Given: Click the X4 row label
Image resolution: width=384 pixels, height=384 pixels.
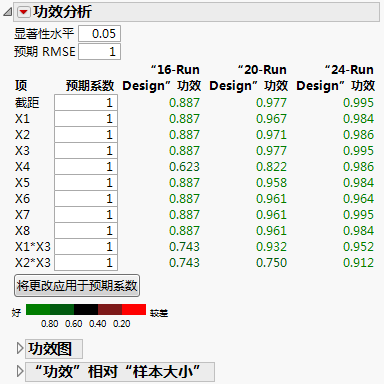Looking at the screenshot, I should [x=22, y=167].
